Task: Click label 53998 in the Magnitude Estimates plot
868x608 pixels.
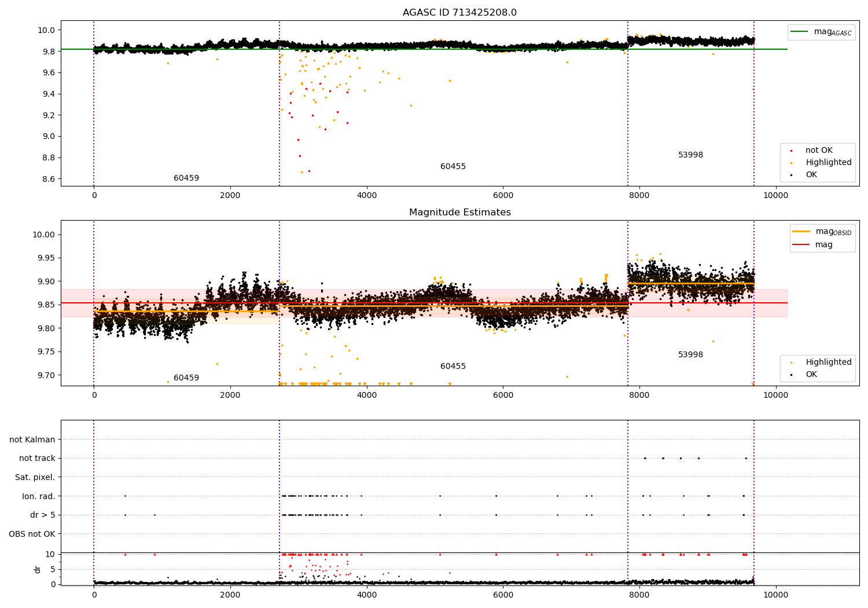Action: [691, 355]
